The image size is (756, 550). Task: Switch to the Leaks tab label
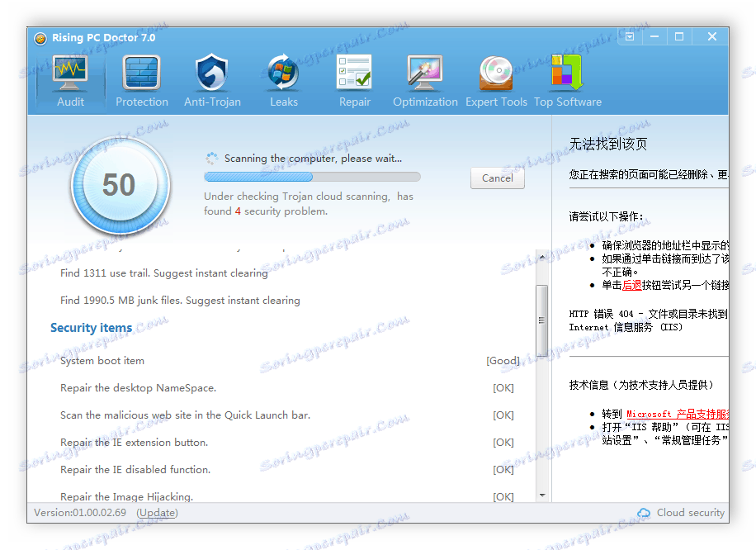point(284,102)
